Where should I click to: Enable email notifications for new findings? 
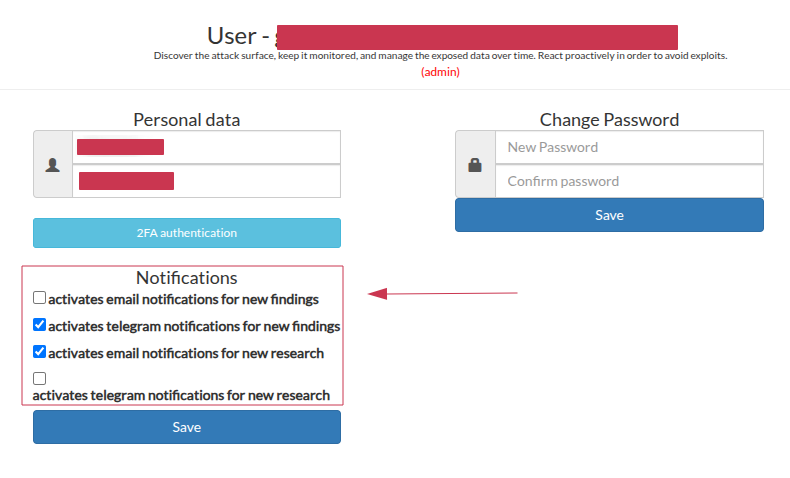coord(39,297)
